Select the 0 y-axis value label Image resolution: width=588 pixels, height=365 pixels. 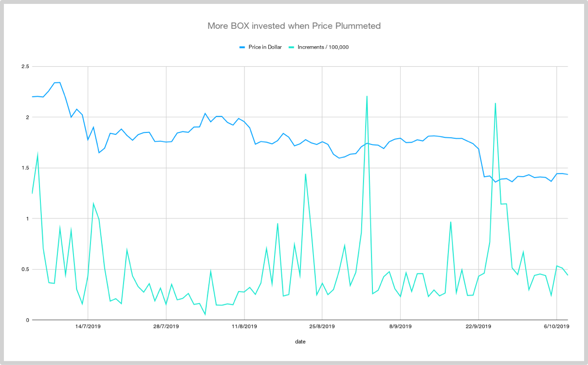[27, 320]
